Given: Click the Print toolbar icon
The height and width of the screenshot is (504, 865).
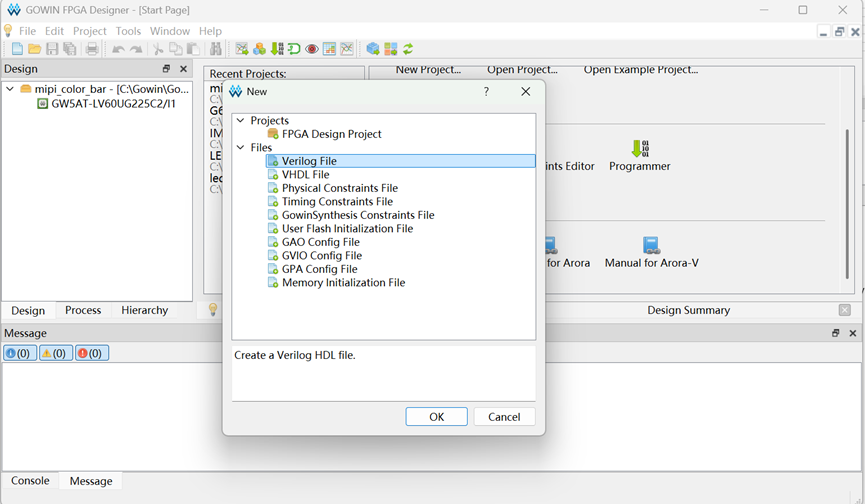Looking at the screenshot, I should [x=92, y=49].
